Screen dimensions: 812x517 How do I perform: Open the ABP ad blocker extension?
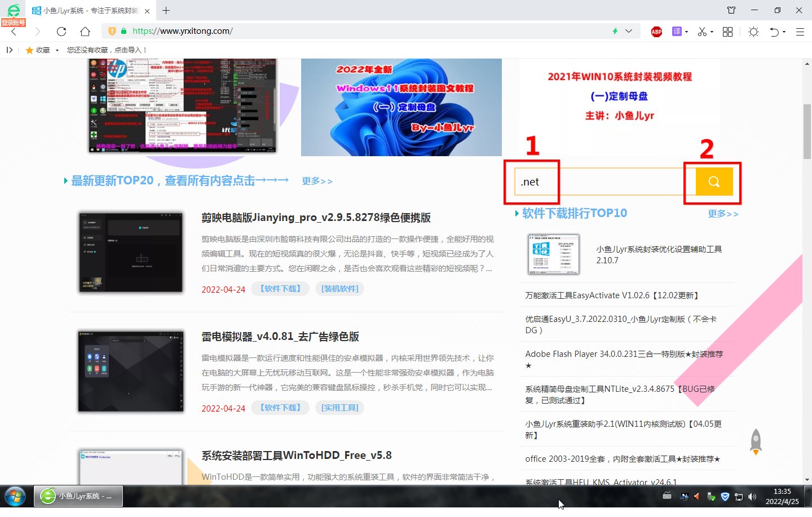coord(656,32)
